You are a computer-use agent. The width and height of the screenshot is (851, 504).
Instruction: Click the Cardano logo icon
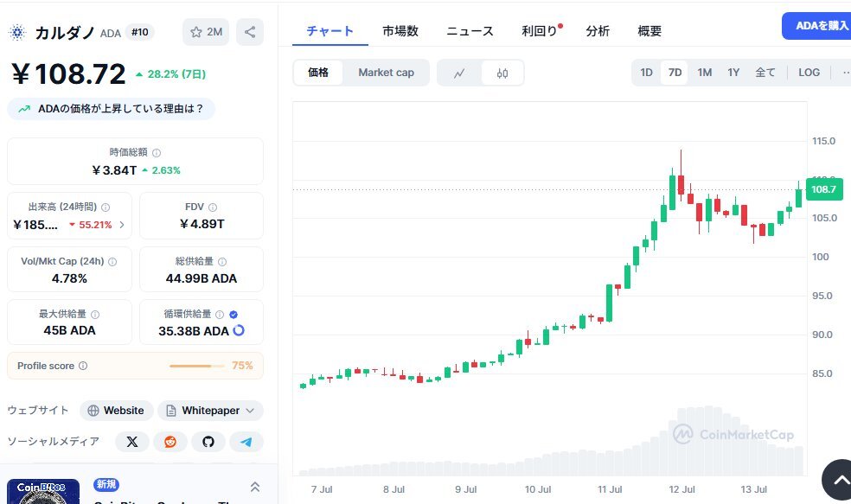coord(17,33)
